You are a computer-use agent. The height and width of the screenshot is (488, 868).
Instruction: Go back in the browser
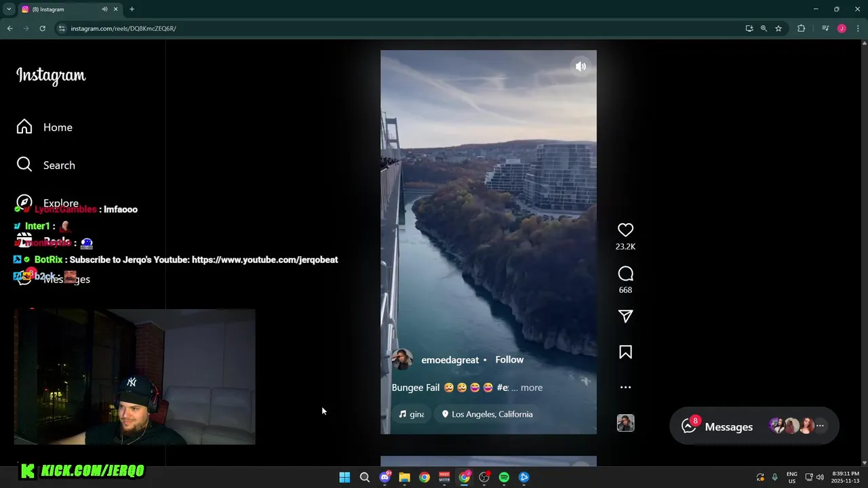tap(9, 28)
